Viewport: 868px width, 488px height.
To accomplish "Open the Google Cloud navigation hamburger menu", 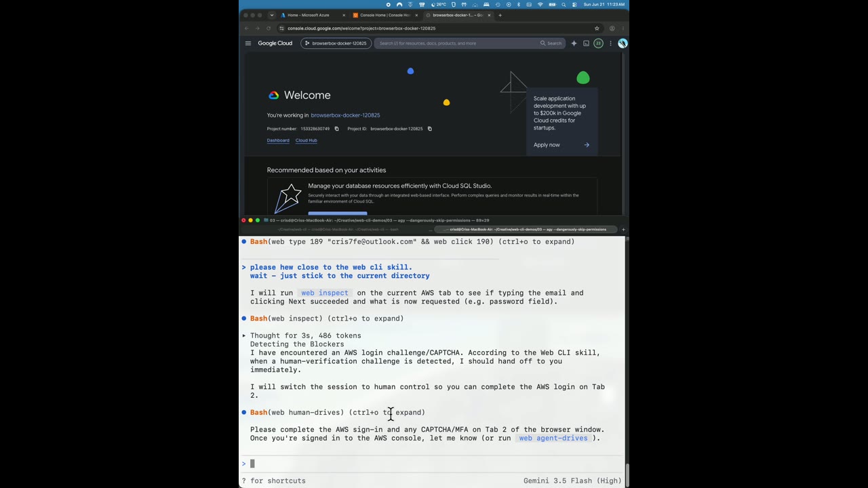I will 248,43.
